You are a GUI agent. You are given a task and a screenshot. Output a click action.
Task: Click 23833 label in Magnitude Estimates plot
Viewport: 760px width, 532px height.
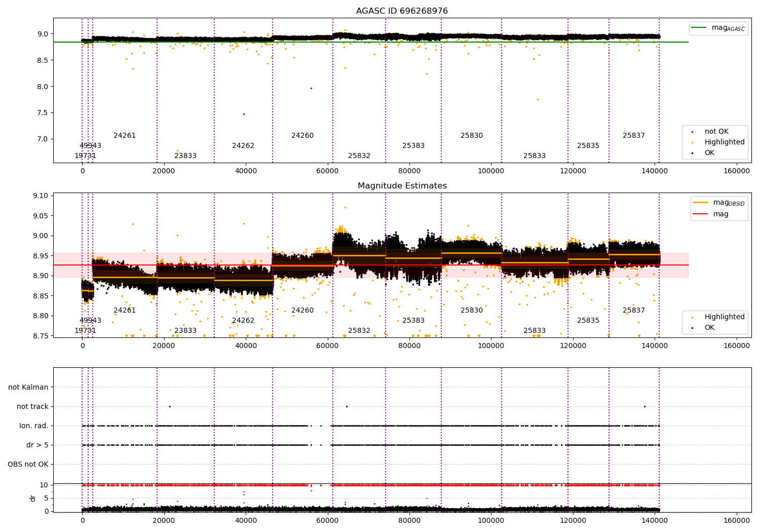point(185,331)
